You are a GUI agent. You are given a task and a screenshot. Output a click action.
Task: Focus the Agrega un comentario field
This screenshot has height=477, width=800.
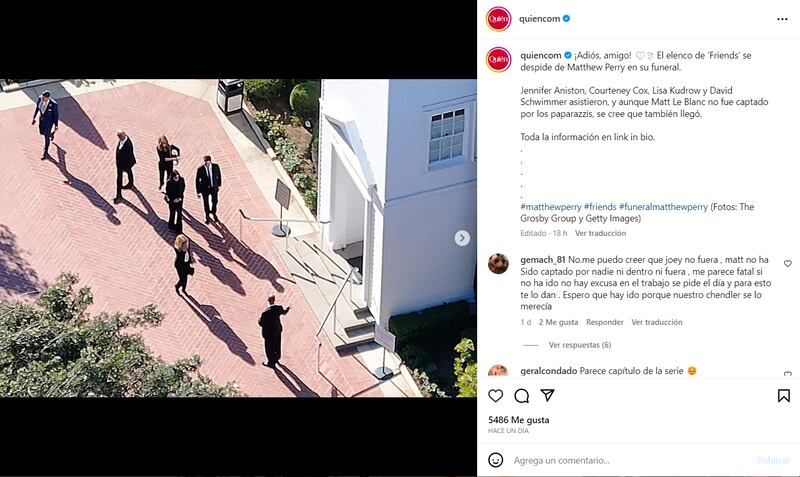(633, 460)
